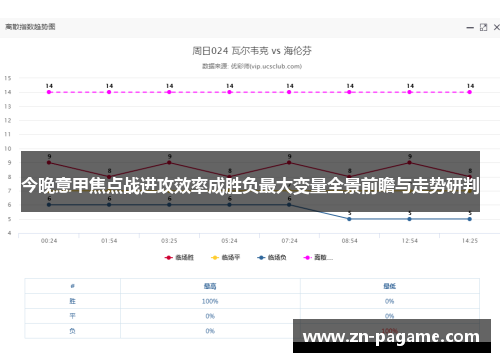Toggle the 临场平 legend series
Screen dimensions: 500x362
[x=225, y=257]
